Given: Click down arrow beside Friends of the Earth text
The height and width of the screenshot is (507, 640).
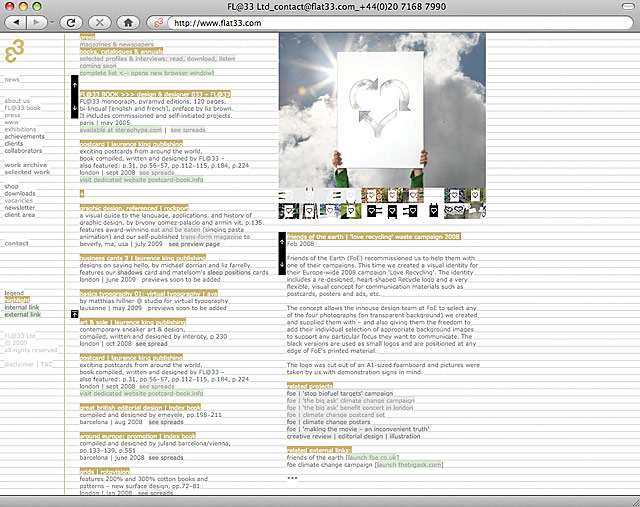Looking at the screenshot, I should (282, 265).
